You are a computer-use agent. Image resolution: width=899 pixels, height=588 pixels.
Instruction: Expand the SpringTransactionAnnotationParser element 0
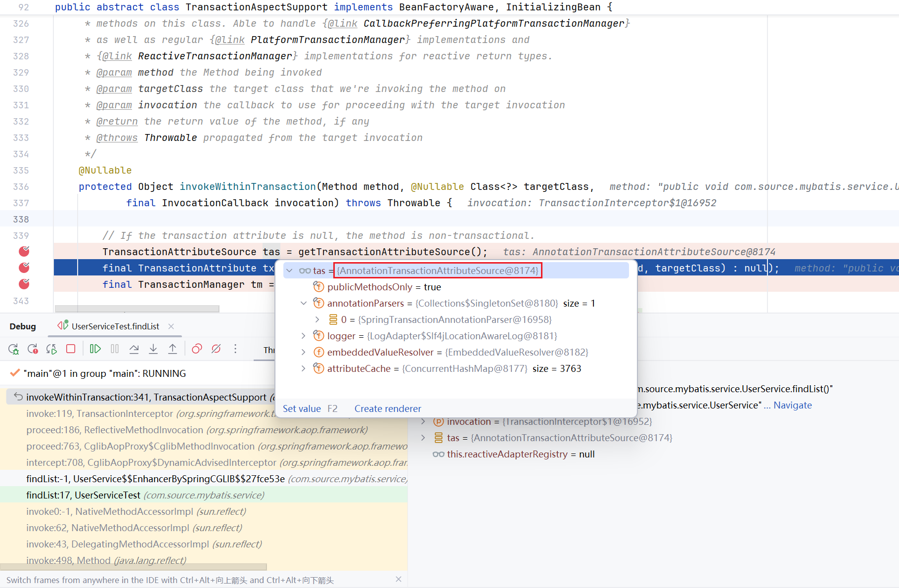[x=317, y=319]
